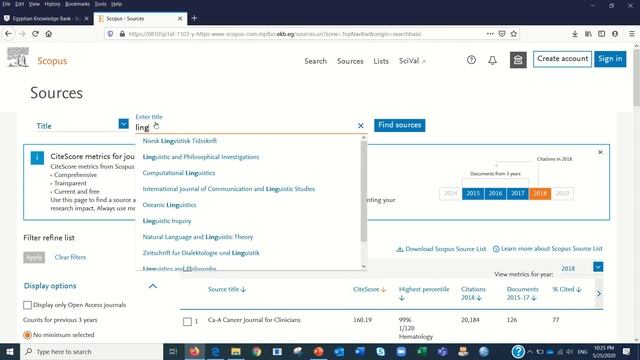The image size is (640, 360).
Task: Open Firefox downloads arrow icon
Action: pyautogui.click(x=575, y=34)
